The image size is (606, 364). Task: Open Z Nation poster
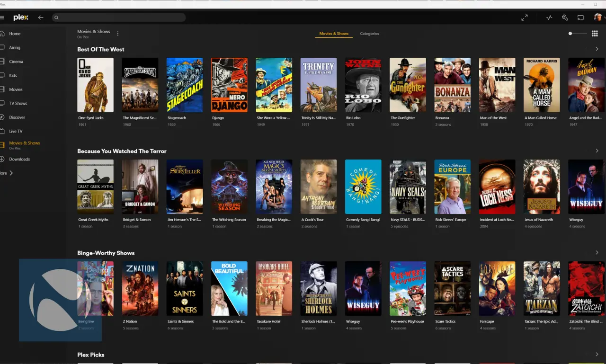click(140, 289)
